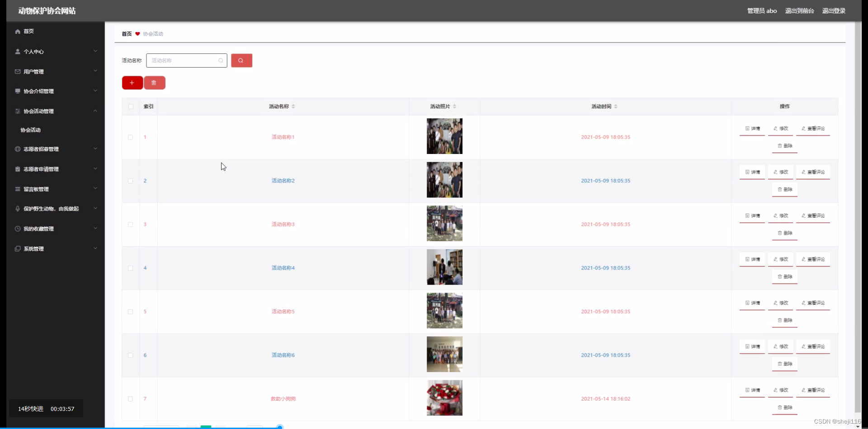The image size is (868, 429).
Task: Sort by 活动时间 using its sort arrows
Action: coord(616,107)
